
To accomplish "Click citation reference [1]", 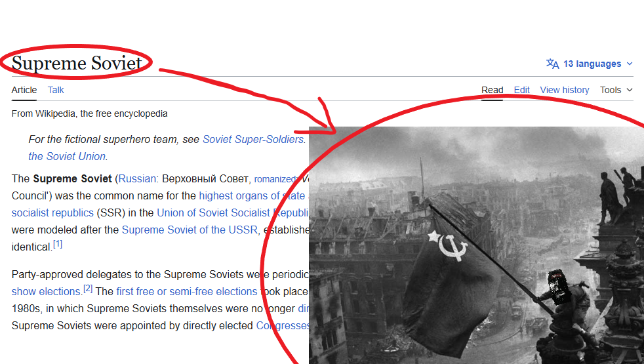I will (x=58, y=244).
